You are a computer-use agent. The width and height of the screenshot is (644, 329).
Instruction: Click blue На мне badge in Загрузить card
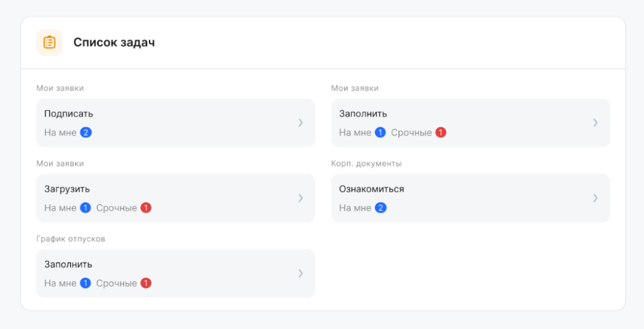(86, 208)
